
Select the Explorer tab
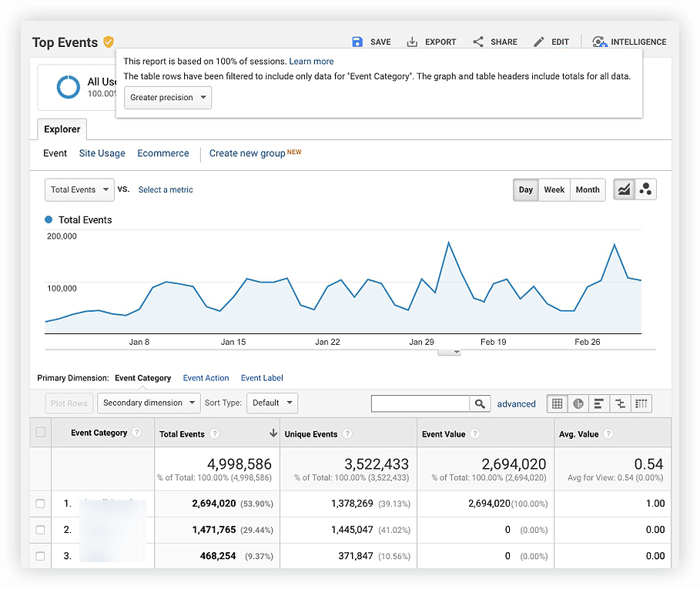[x=62, y=129]
